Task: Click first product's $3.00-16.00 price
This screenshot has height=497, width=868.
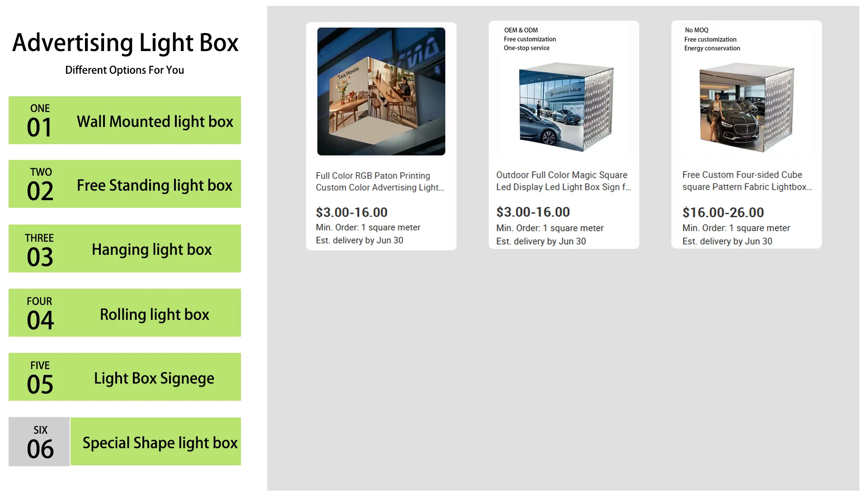Action: [351, 212]
